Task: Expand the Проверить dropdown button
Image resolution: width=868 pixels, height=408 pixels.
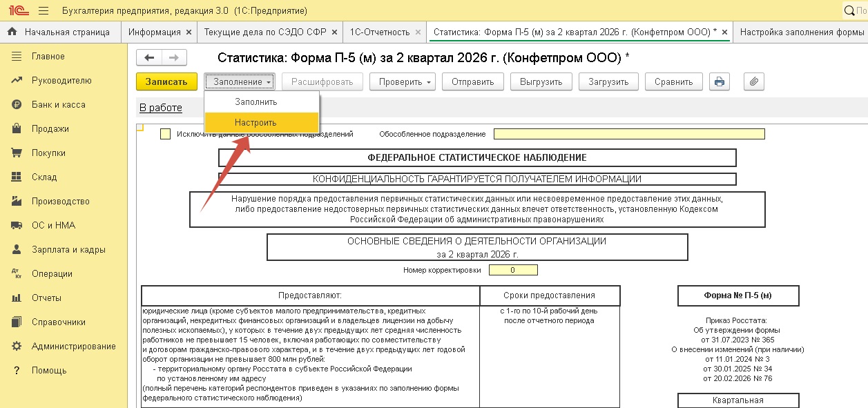Action: tap(403, 81)
